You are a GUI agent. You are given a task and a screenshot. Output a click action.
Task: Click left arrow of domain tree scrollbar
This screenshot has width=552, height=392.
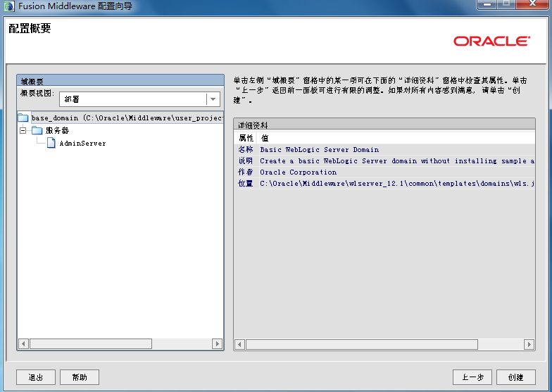coord(24,343)
